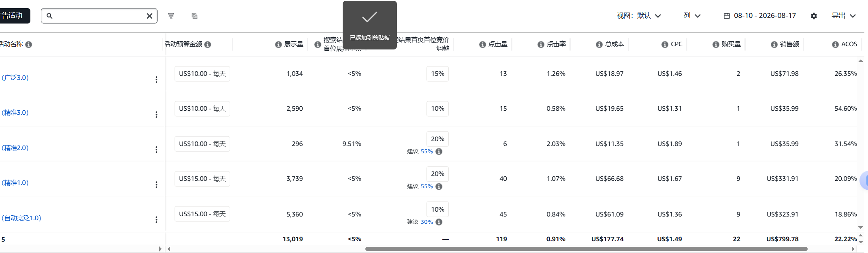Image resolution: width=868 pixels, height=253 pixels.
Task: Edit the US$15.00 budget for 精准1.0
Action: [202, 179]
